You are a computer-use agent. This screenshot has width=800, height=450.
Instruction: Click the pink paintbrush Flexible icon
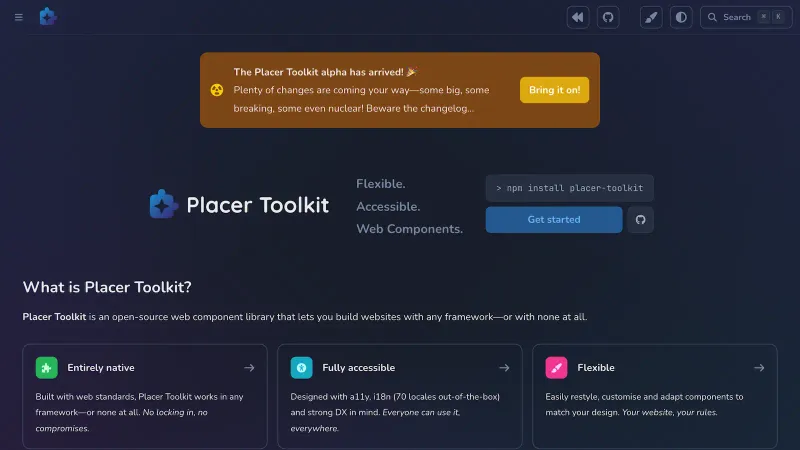pyautogui.click(x=557, y=368)
